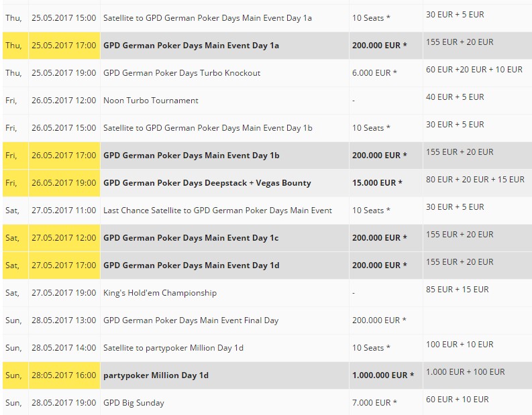Click 'GPD German Poker Days Main Event Day 1d'

pyautogui.click(x=191, y=265)
